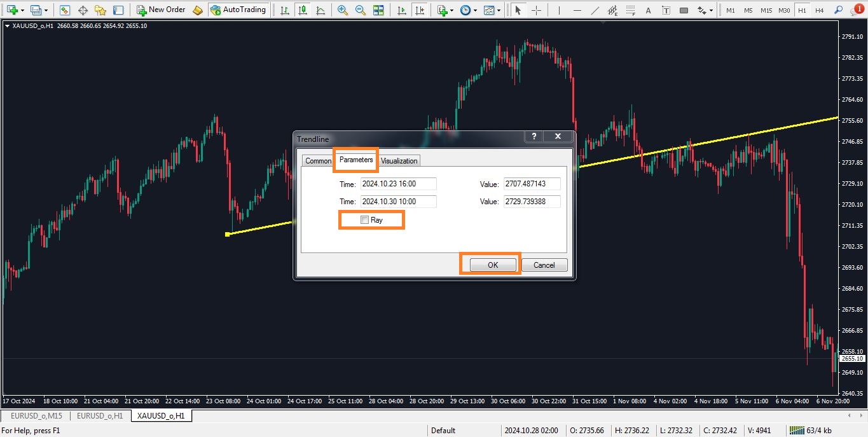
Task: Click the first Value field 2707.487143
Action: pos(532,184)
